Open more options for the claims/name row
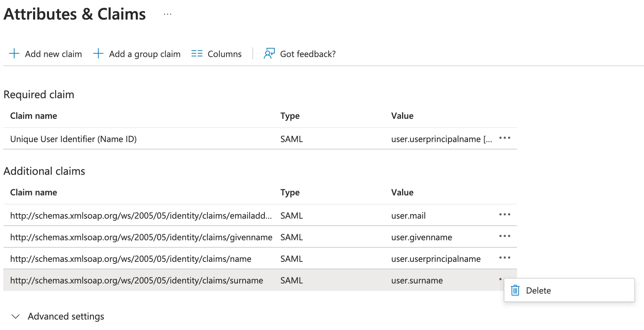This screenshot has width=644, height=330. pyautogui.click(x=504, y=258)
